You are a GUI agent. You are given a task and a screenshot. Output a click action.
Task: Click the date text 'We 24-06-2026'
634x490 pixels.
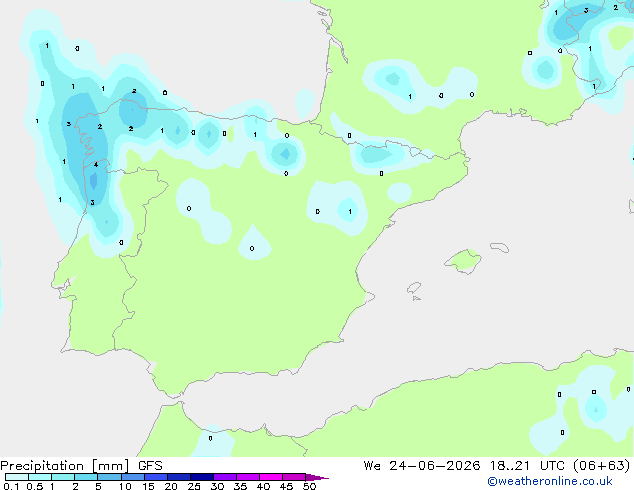pyautogui.click(x=422, y=466)
